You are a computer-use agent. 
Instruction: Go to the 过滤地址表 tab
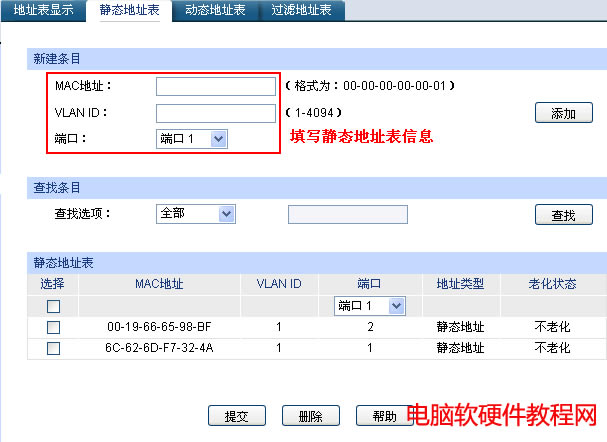tap(302, 11)
